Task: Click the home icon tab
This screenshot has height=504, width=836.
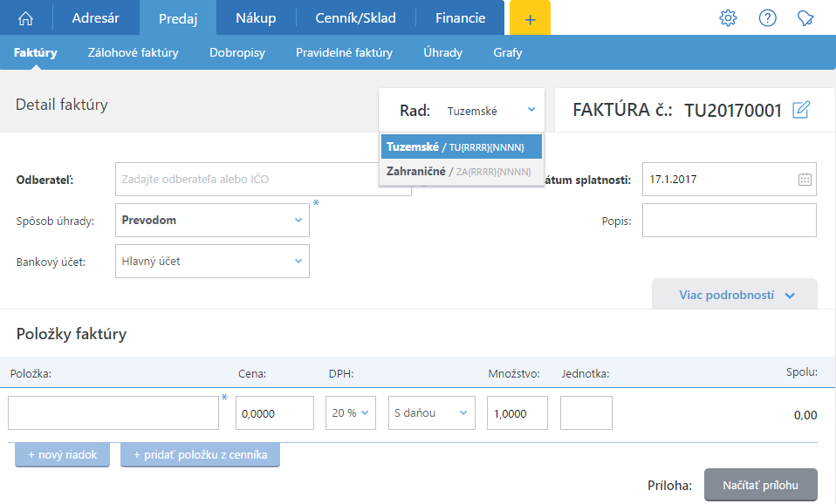Action: click(26, 17)
